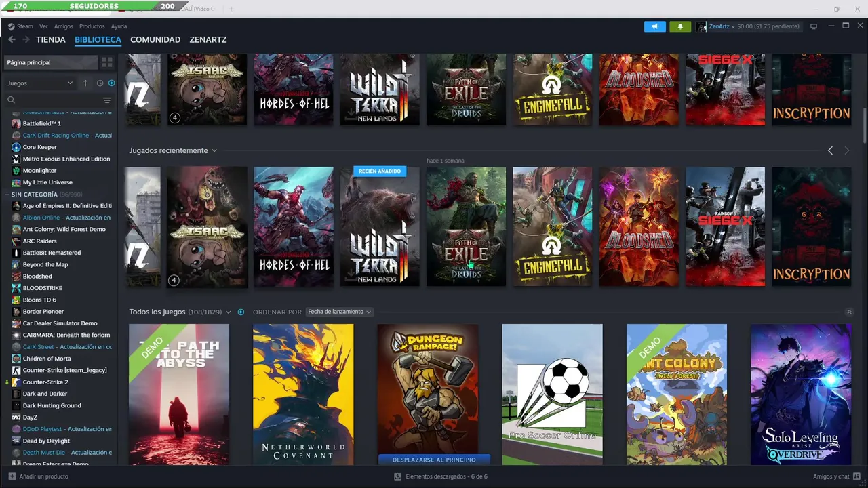Select Dead by Daylight in sidebar

(46, 441)
